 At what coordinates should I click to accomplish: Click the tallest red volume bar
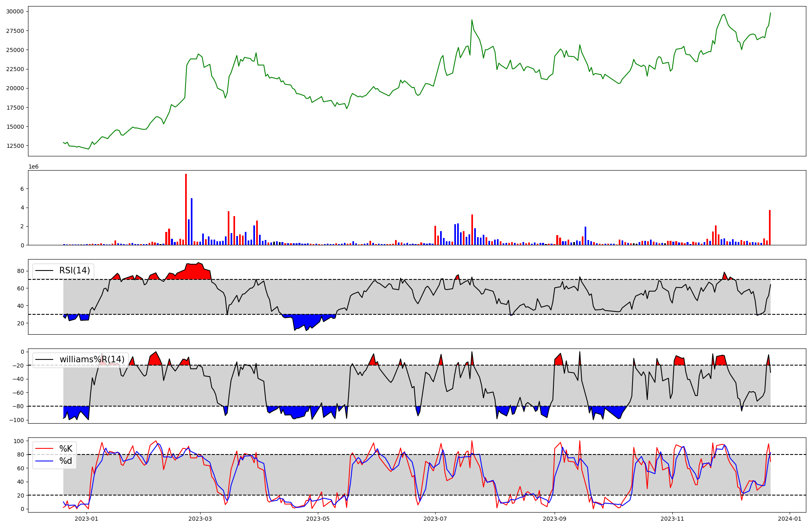pyautogui.click(x=186, y=210)
